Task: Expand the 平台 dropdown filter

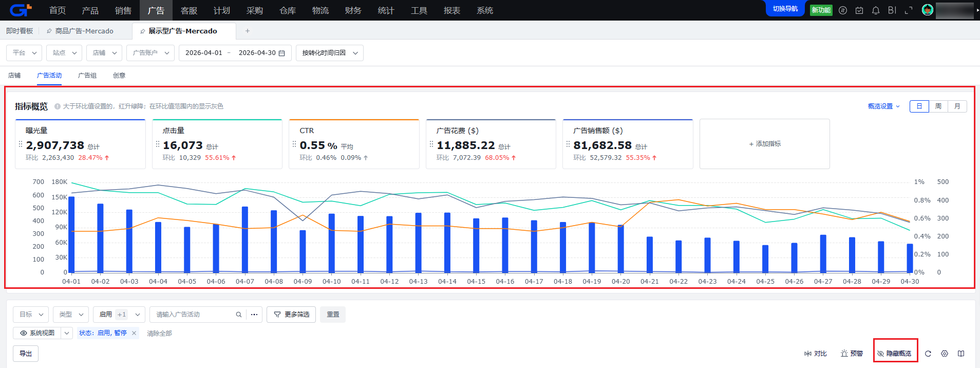Action: 24,53
